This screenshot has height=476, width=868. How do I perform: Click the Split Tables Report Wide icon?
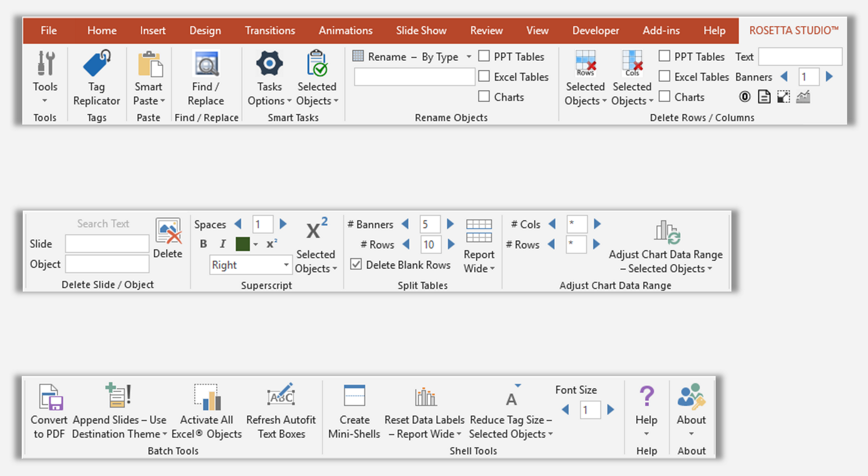479,231
